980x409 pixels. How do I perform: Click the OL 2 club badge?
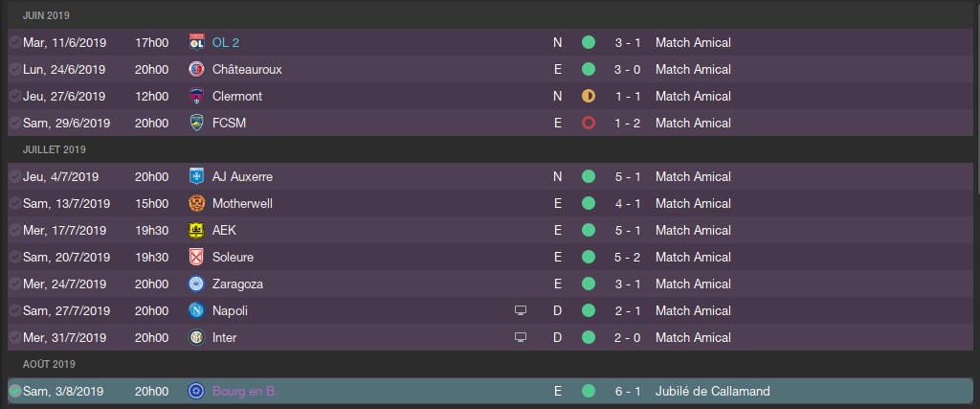coord(196,42)
